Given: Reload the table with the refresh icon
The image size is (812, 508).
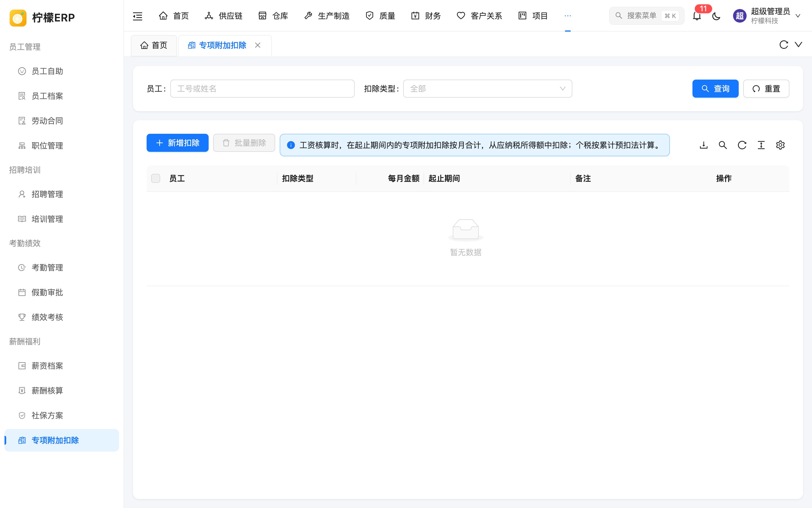Looking at the screenshot, I should [x=742, y=145].
